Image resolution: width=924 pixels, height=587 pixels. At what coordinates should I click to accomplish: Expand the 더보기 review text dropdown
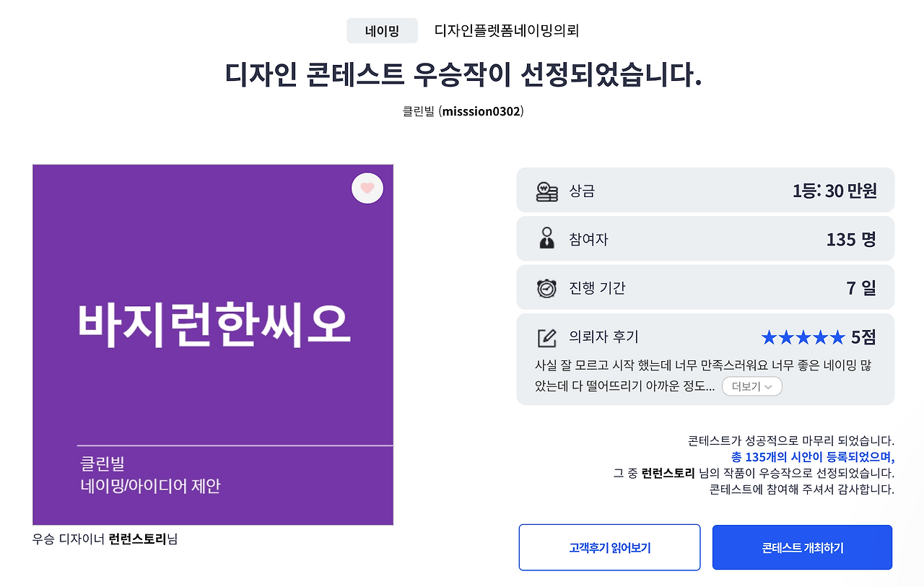(751, 386)
